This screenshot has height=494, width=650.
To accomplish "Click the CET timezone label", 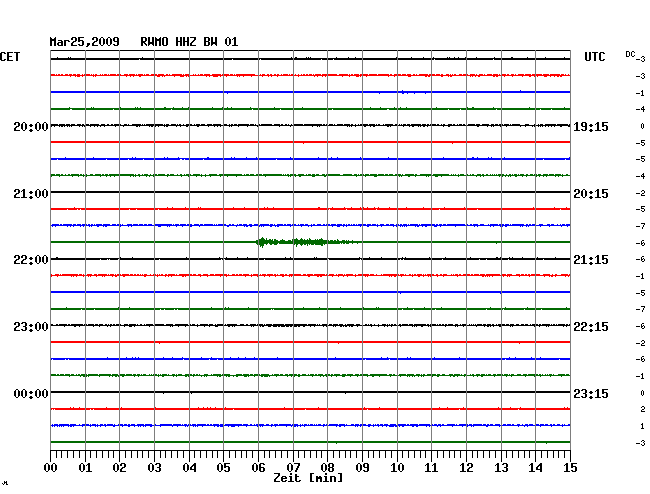I will 10,57.
